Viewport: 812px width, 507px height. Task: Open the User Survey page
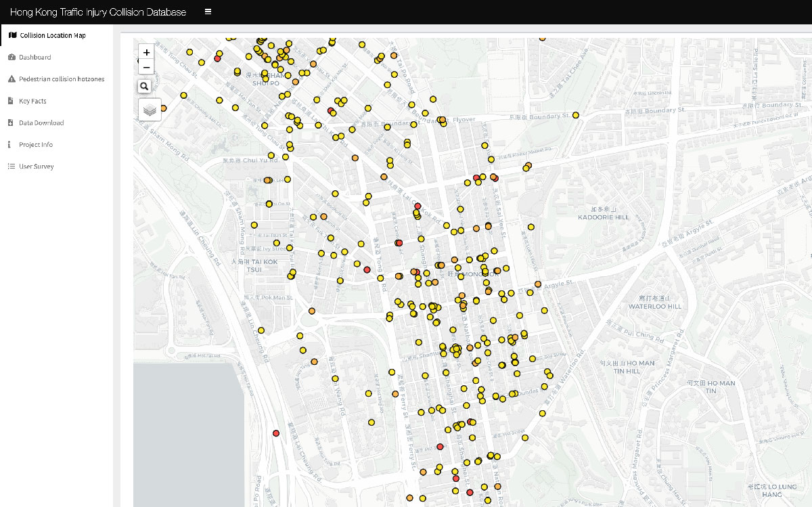pos(56,166)
